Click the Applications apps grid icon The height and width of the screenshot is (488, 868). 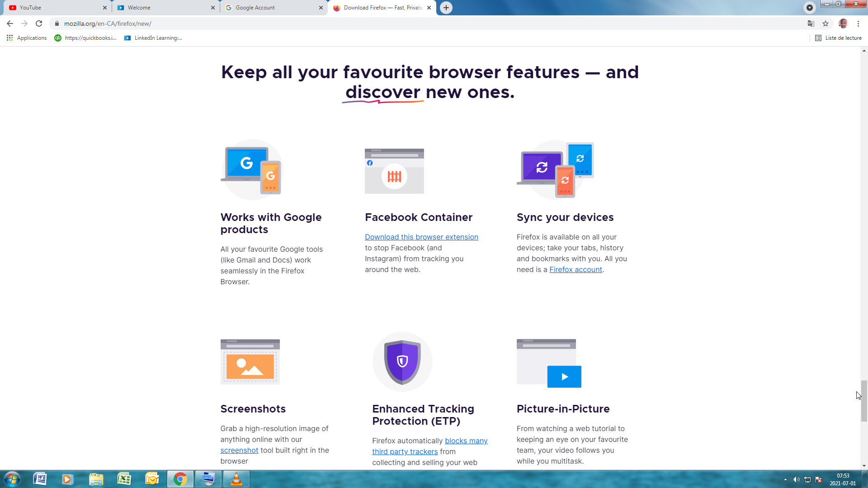point(9,38)
